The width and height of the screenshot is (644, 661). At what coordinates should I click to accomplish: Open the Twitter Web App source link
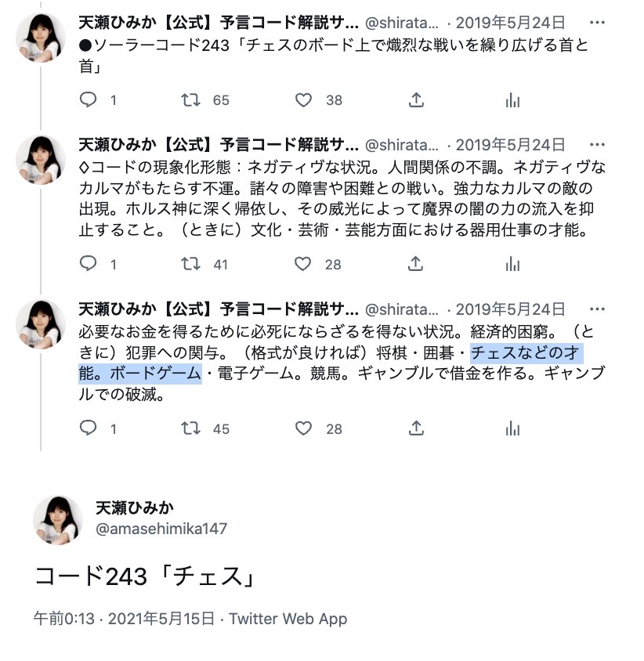tap(288, 619)
